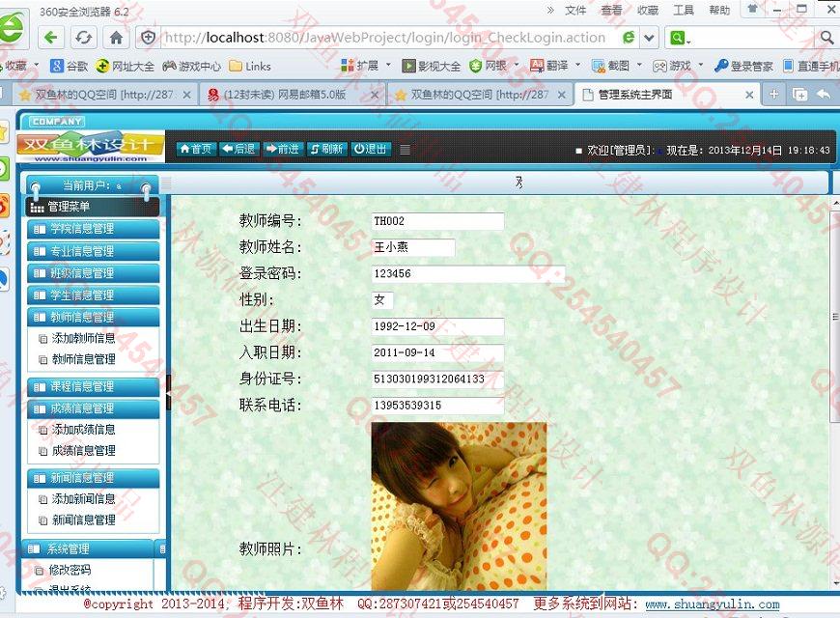Click the 前进 forward button
The height and width of the screenshot is (618, 840).
tap(283, 149)
